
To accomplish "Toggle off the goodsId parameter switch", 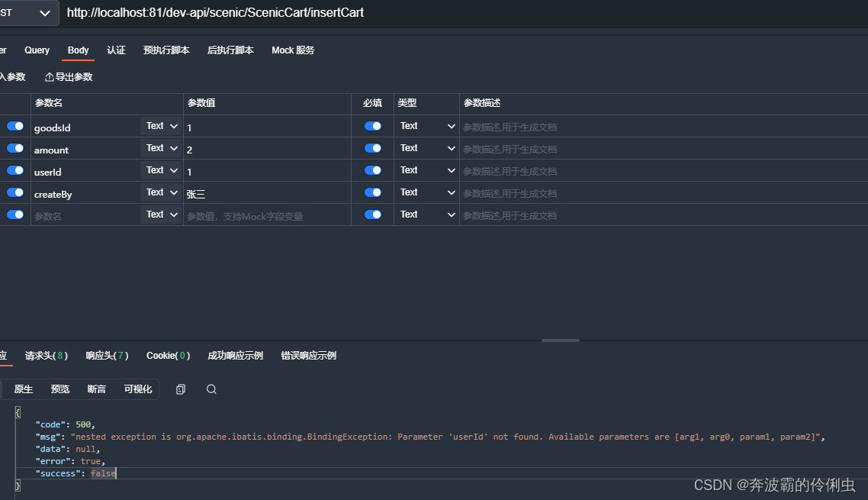I will tap(15, 126).
